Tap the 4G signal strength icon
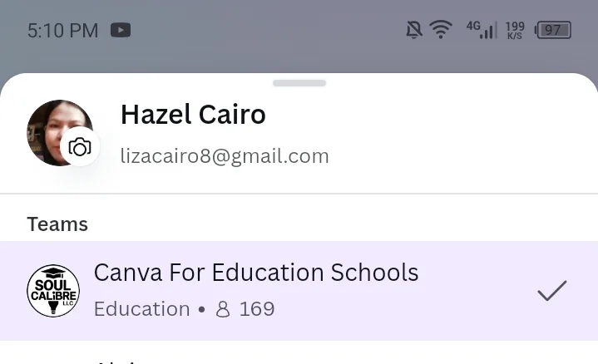The width and height of the screenshot is (598, 364). 482,30
